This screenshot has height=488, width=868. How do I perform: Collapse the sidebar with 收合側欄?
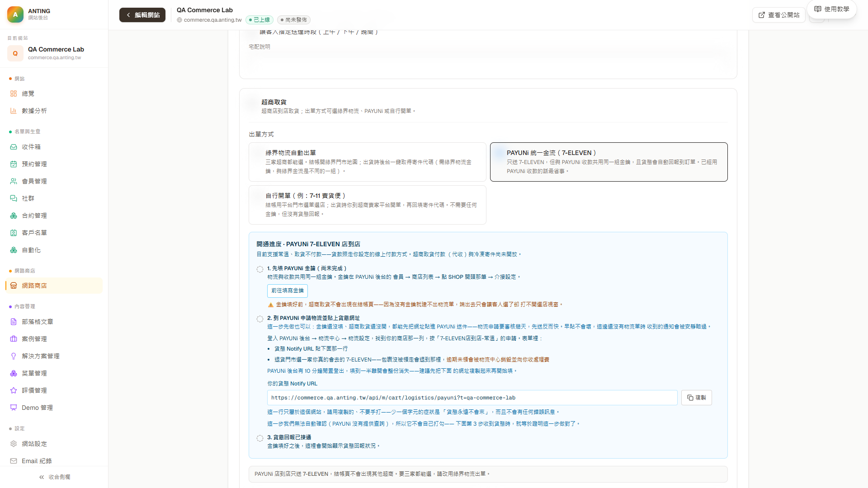(54, 477)
